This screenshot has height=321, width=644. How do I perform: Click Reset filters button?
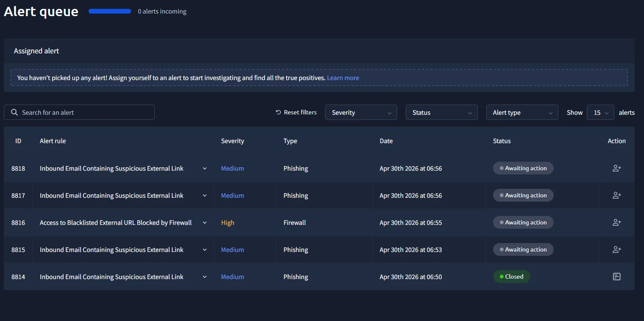click(296, 112)
